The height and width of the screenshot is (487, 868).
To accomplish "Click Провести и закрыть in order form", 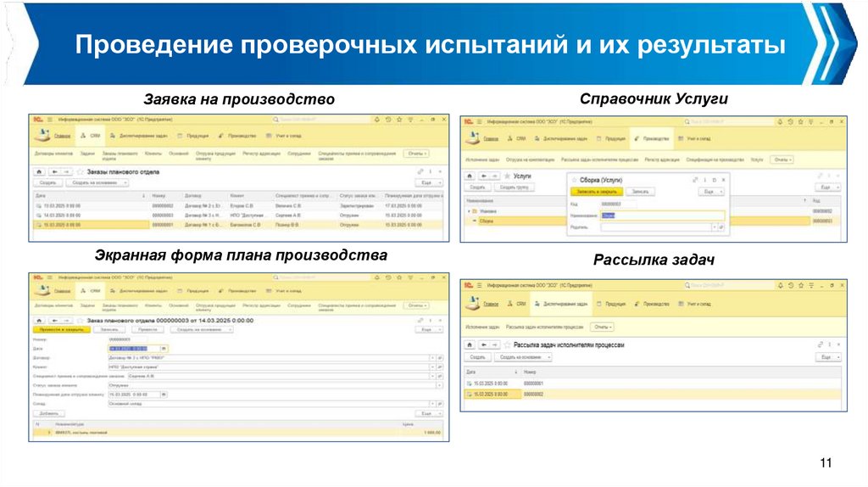I will click(x=61, y=330).
